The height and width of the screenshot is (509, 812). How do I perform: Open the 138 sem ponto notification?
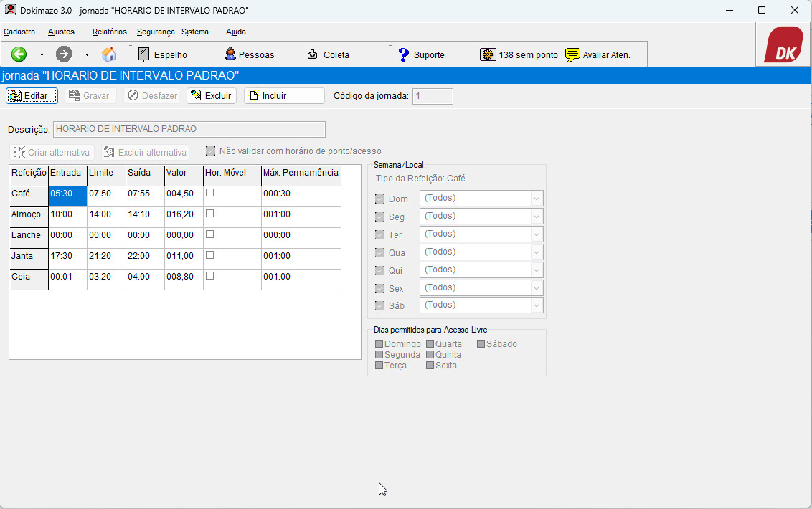tap(519, 54)
